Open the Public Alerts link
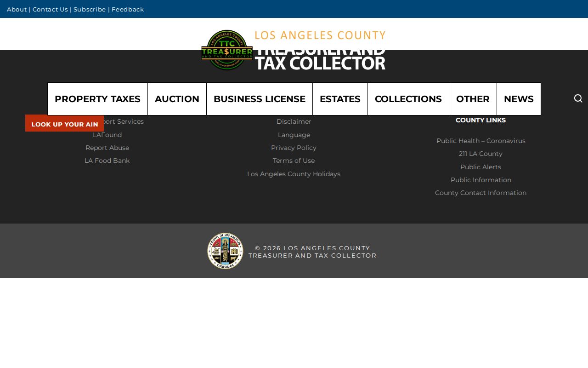The width and height of the screenshot is (588, 368). 481,167
